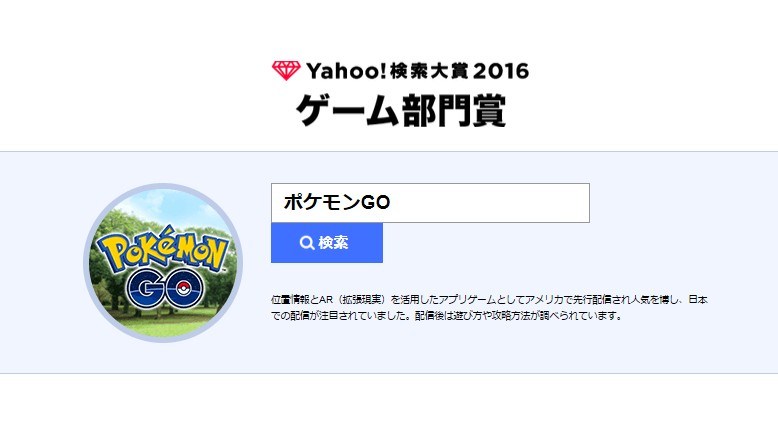This screenshot has height=438, width=778.
Task: Click the Poké Ball inside the GO logo
Action: (x=184, y=288)
